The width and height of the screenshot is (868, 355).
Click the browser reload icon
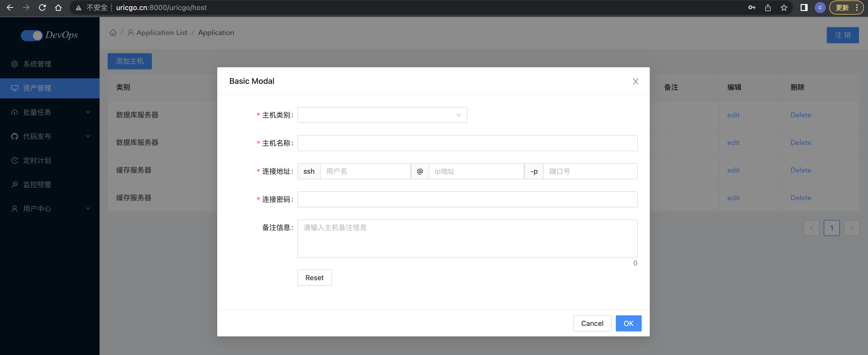point(42,7)
